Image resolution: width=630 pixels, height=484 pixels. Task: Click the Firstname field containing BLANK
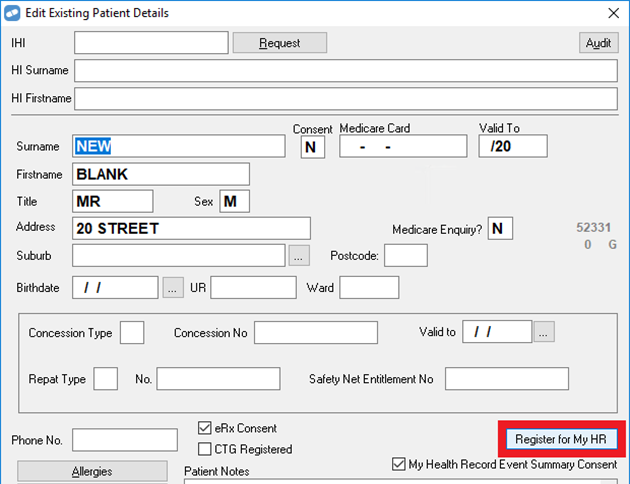[x=160, y=174]
